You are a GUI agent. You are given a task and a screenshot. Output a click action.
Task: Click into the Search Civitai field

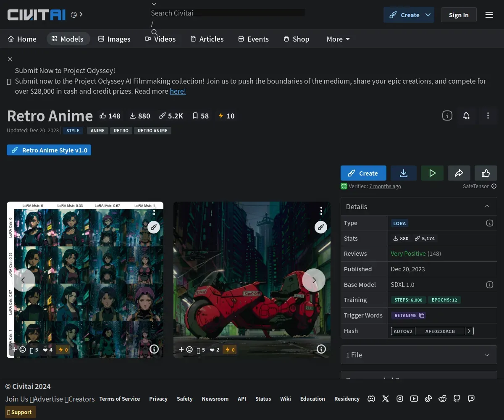[x=228, y=13]
